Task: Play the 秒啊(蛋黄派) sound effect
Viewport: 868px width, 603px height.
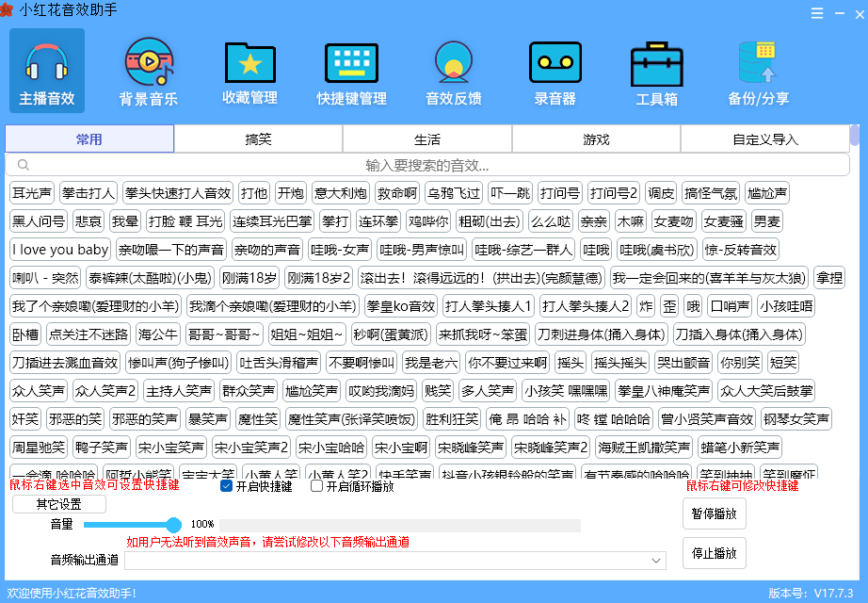Action: pos(392,334)
